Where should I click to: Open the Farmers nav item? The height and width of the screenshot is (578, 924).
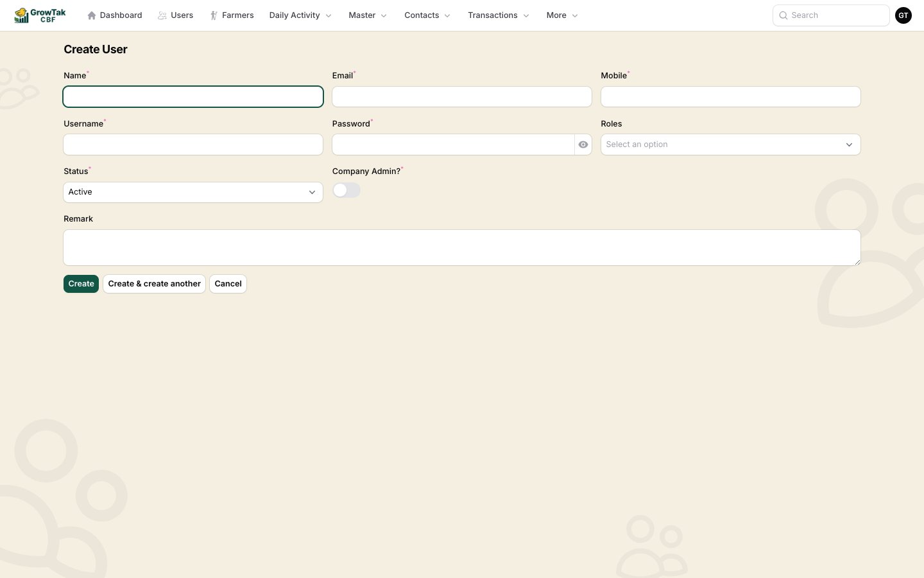(x=232, y=15)
